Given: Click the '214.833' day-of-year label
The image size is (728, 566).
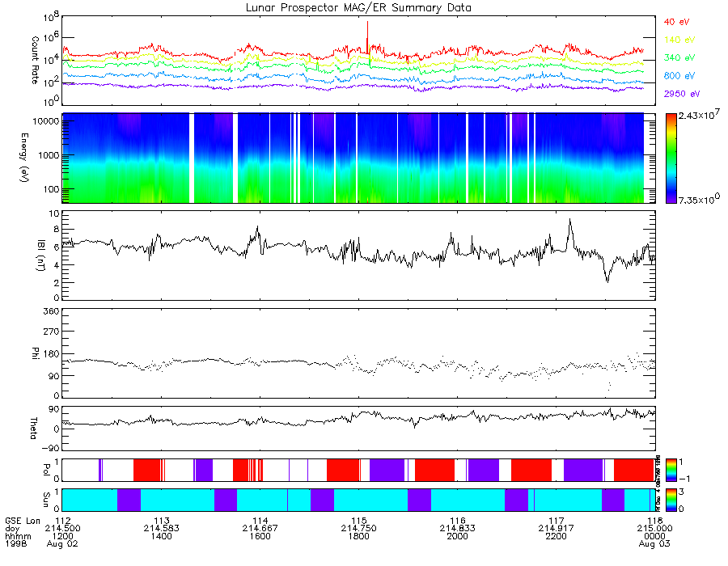Looking at the screenshot, I should [457, 529].
